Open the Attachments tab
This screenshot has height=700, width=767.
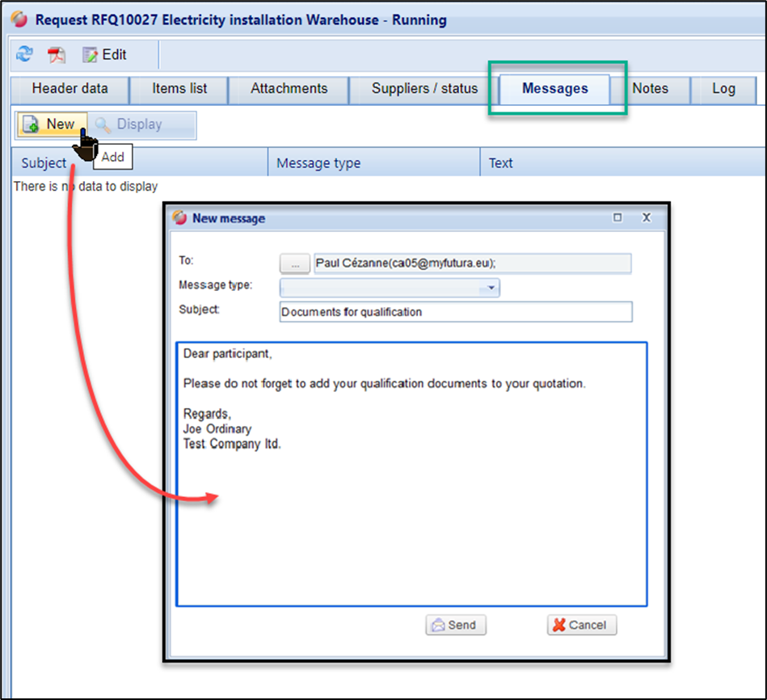coord(289,89)
